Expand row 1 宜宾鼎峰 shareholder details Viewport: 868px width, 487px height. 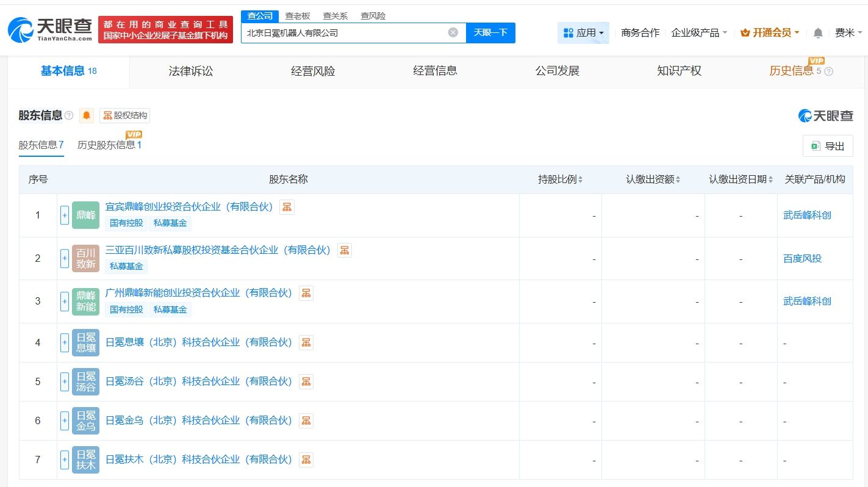click(x=64, y=215)
